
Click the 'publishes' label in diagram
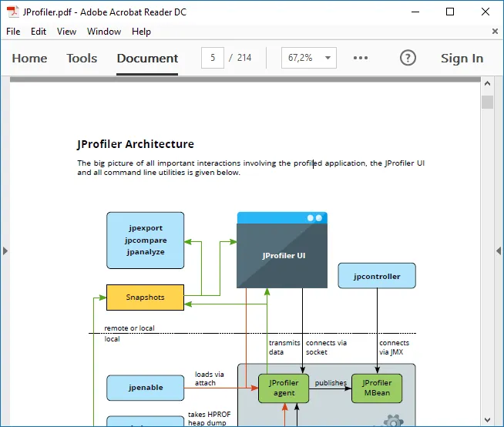331,383
